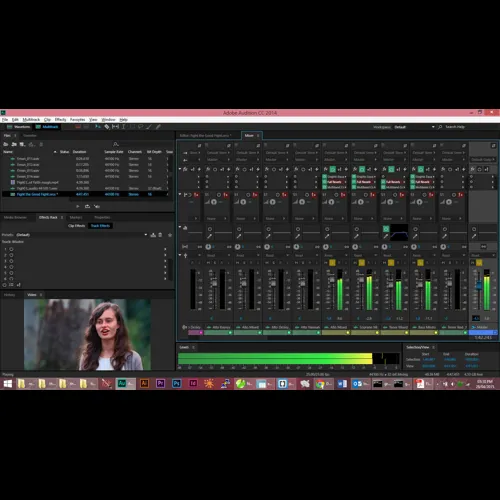Click the favorite star in Effects Rack
The height and width of the screenshot is (500, 500).
click(170, 235)
